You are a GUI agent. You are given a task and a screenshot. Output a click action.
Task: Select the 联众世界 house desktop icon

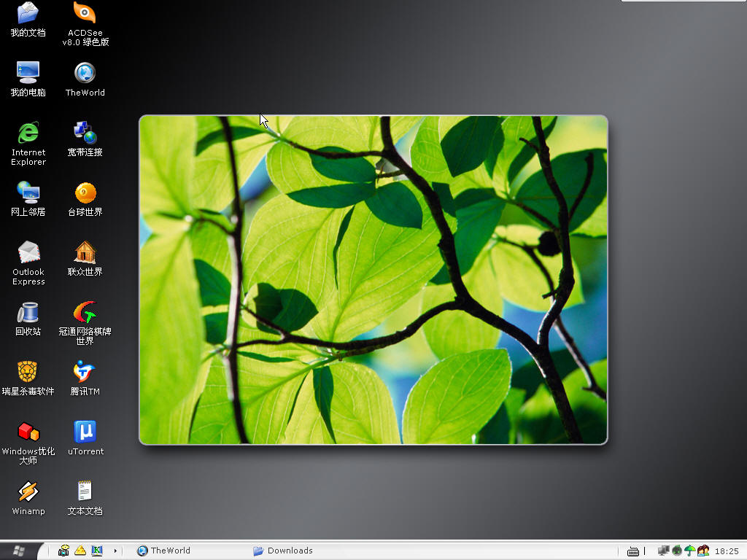tap(85, 258)
